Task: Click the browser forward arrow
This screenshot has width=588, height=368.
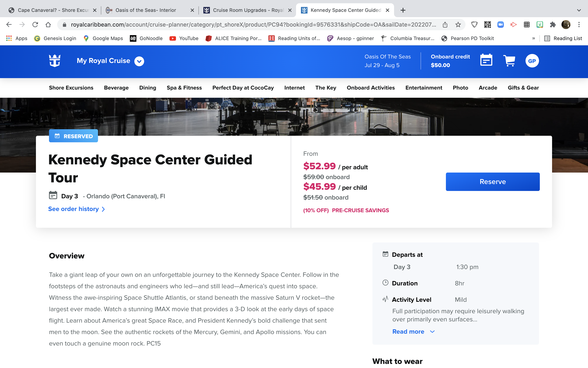Action: (22, 25)
